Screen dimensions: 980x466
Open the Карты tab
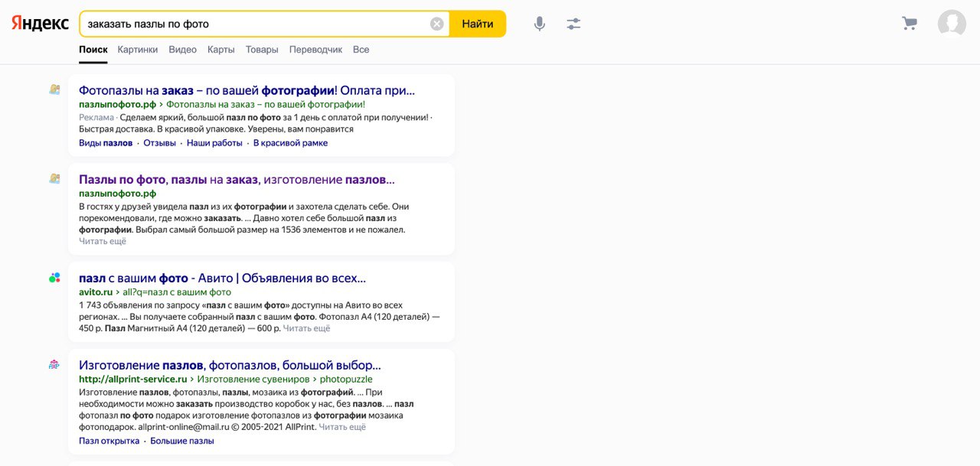[x=221, y=50]
